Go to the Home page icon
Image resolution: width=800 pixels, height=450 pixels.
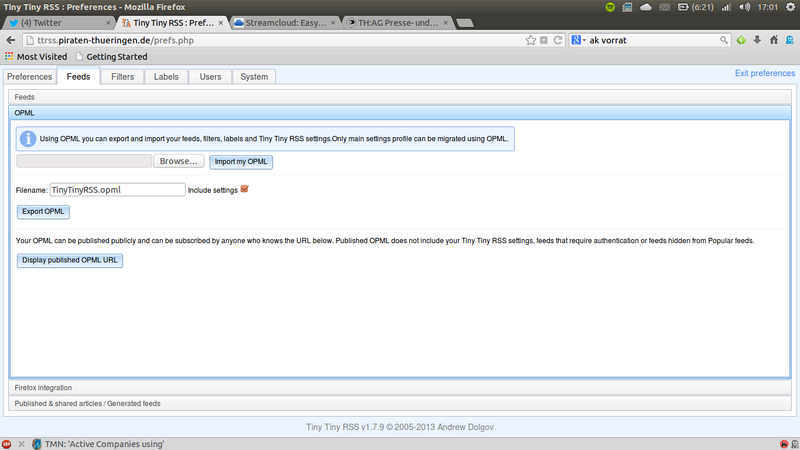coord(774,40)
